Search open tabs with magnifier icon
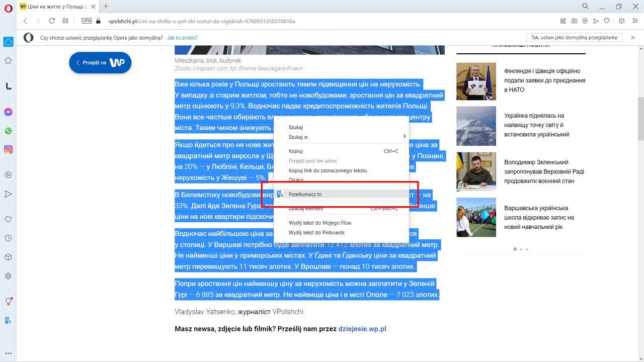644x362 pixels. tap(585, 7)
